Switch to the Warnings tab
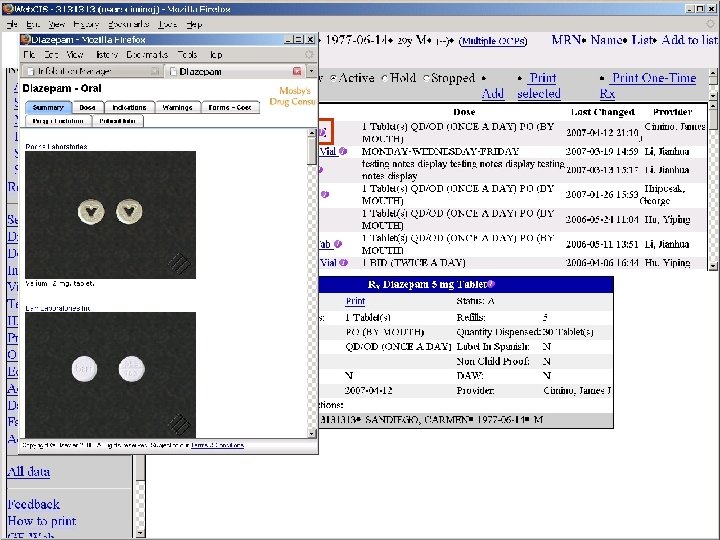 tap(178, 107)
